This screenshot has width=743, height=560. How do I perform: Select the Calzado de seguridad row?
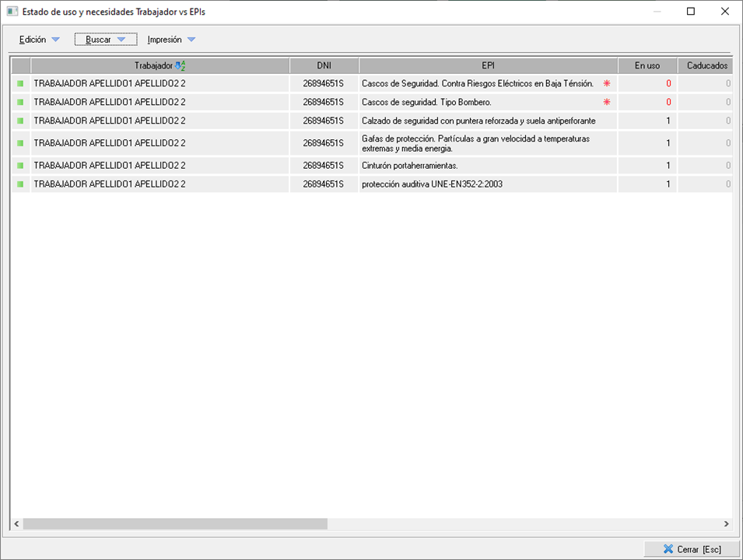tap(478, 121)
